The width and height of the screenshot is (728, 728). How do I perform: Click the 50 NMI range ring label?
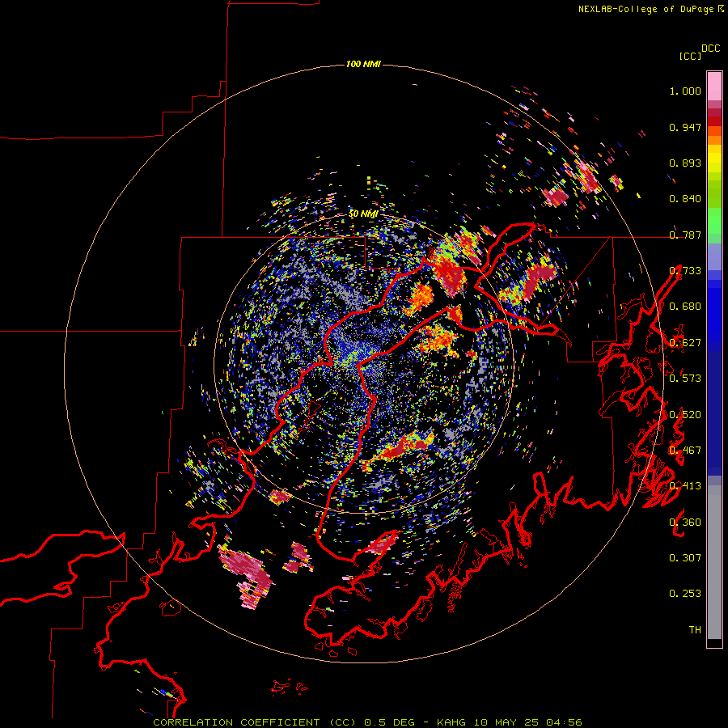coord(363,214)
